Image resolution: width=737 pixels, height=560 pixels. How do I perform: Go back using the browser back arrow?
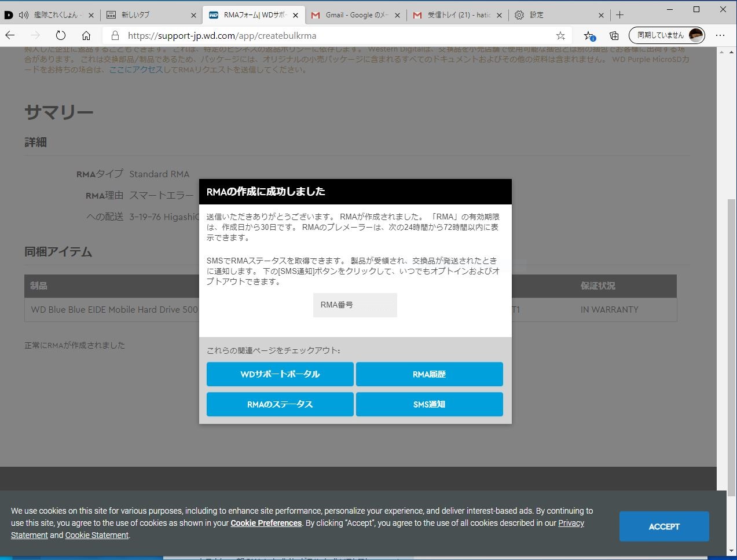[x=10, y=35]
